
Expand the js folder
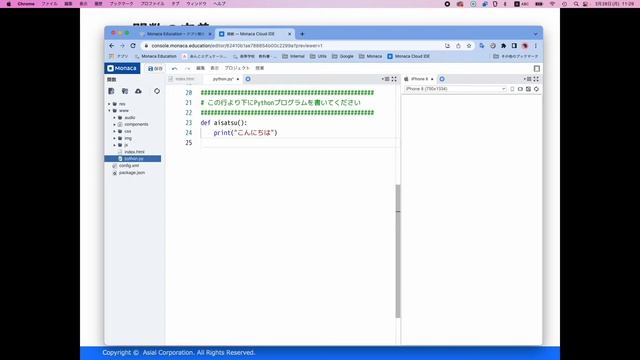(115, 145)
